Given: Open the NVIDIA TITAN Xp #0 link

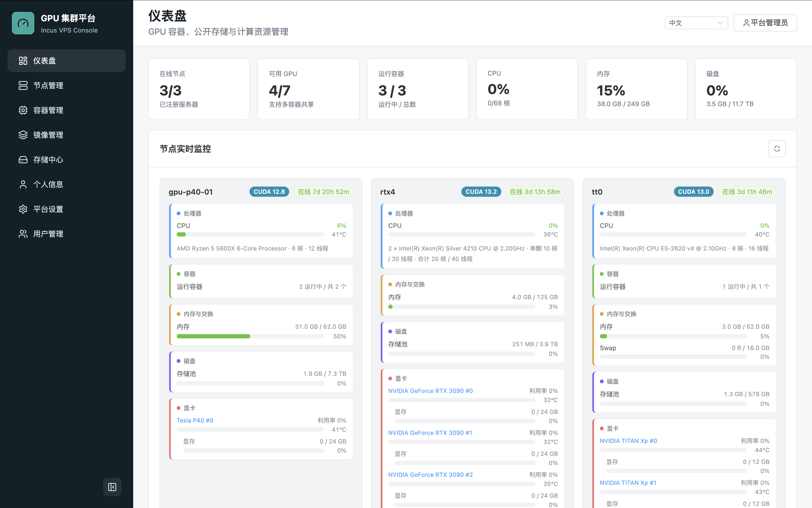Looking at the screenshot, I should [628, 441].
